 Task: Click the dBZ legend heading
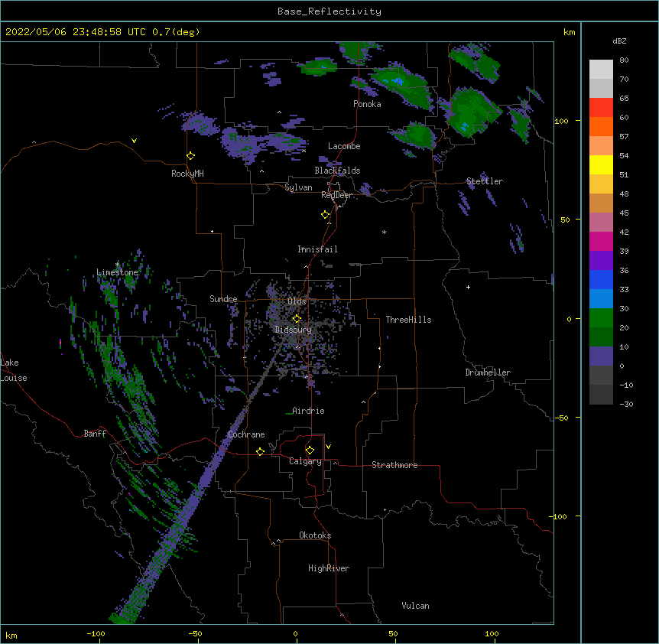pos(619,41)
